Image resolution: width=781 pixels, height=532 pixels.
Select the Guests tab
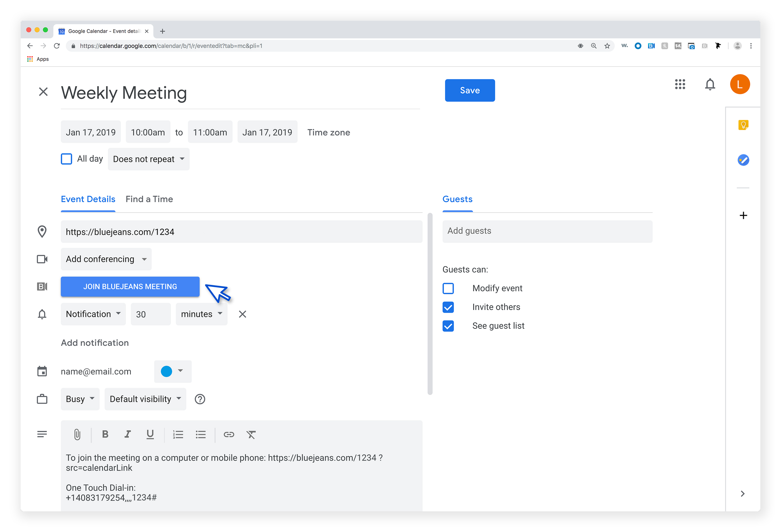[457, 199]
